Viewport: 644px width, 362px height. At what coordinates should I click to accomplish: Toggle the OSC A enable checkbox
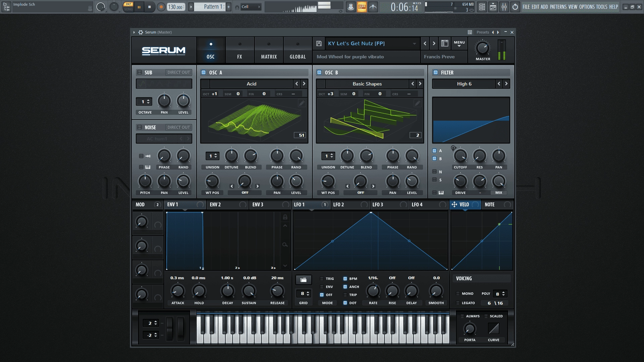pyautogui.click(x=203, y=72)
